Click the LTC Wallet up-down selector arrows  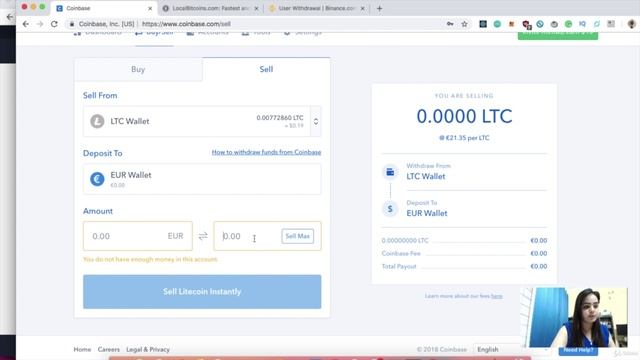(x=316, y=121)
